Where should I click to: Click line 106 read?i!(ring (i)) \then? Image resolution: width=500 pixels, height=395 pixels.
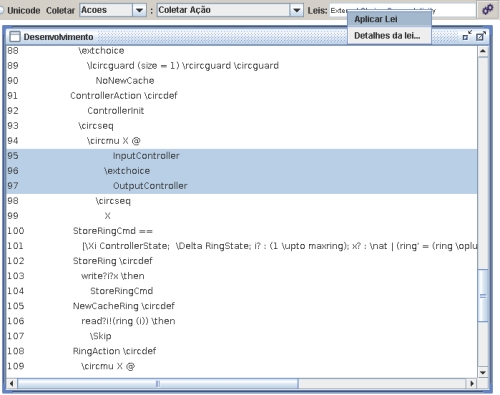(x=128, y=321)
